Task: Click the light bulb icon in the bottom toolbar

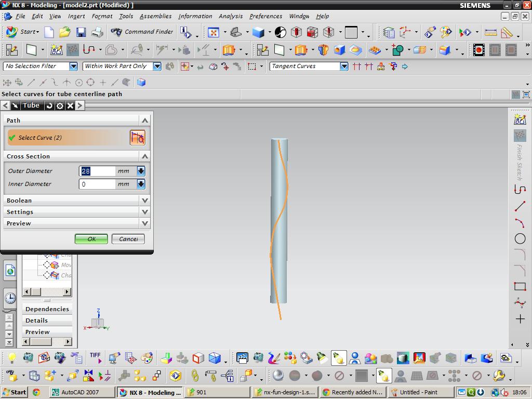Action: coord(12,358)
